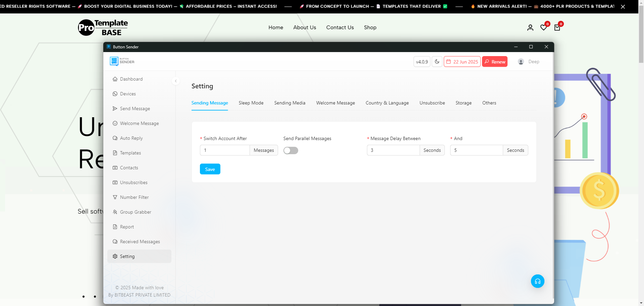Click the Switch Account After input field
The height and width of the screenshot is (306, 644).
click(225, 150)
